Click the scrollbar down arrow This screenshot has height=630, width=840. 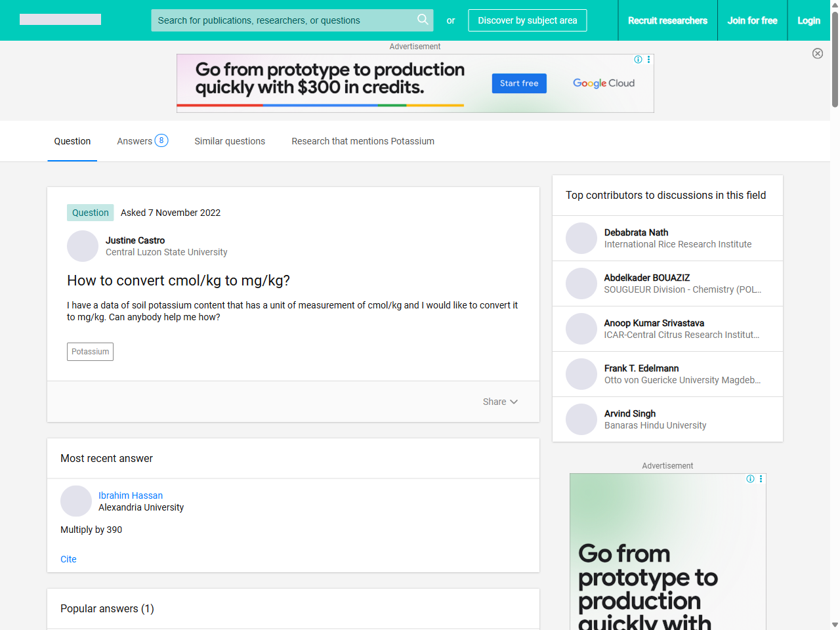click(x=834, y=625)
